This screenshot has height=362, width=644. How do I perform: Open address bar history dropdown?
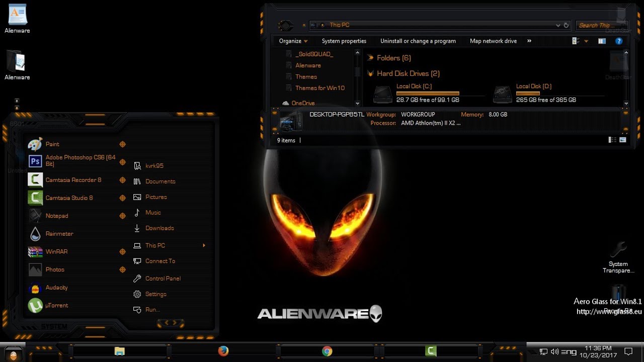(x=558, y=25)
